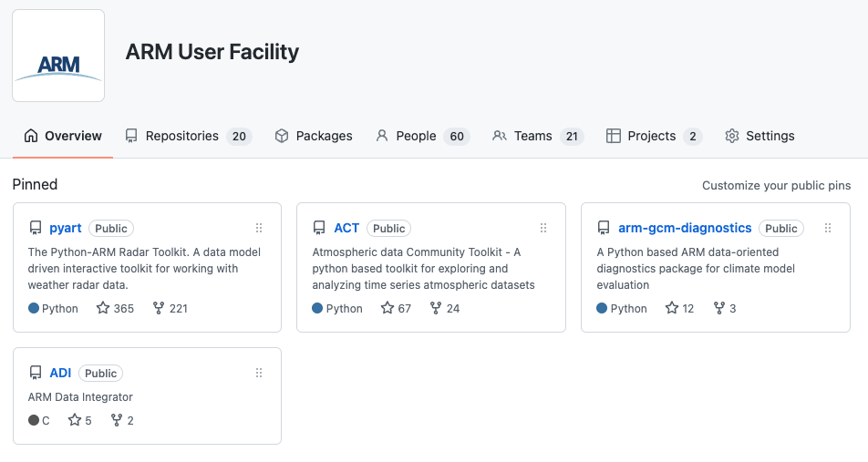The image size is (868, 462).
Task: Click the ADI 5 stars count
Action: tap(79, 420)
